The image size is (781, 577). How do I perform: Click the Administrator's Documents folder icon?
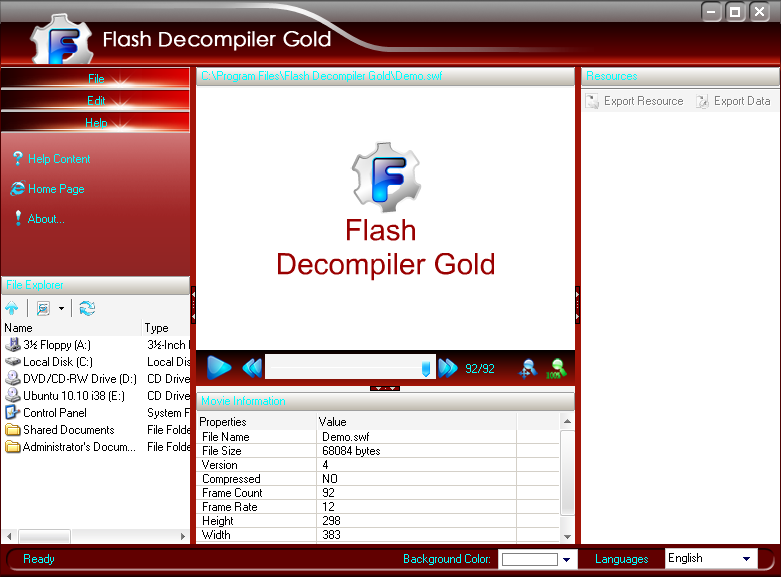[x=12, y=446]
